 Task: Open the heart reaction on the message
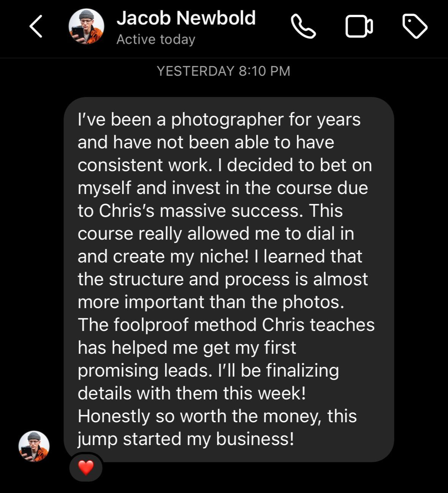pos(86,468)
